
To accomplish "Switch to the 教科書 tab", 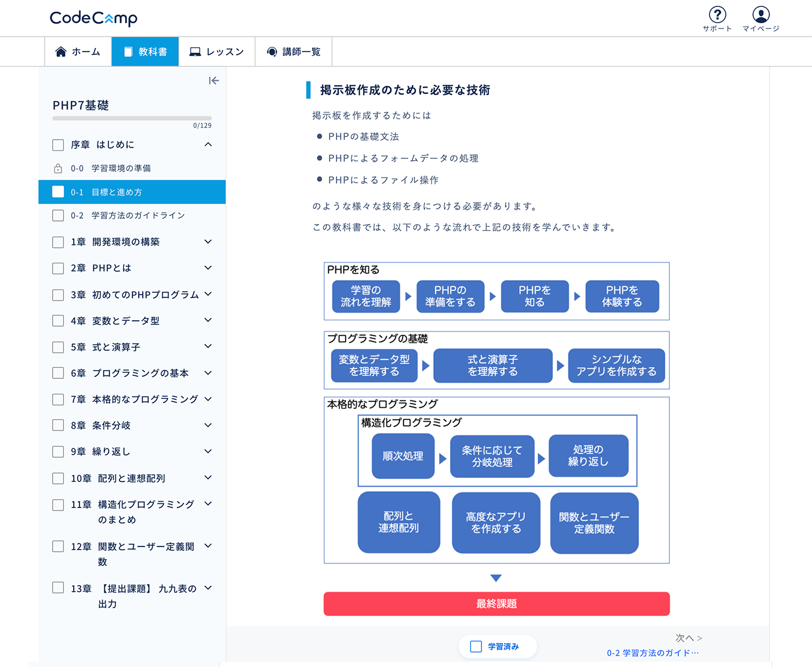I will click(x=145, y=52).
